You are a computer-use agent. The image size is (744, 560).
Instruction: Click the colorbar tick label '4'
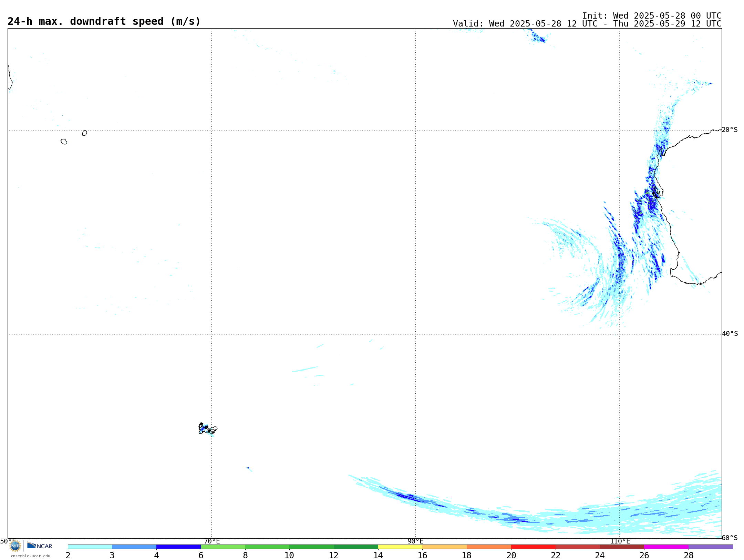[156, 555]
